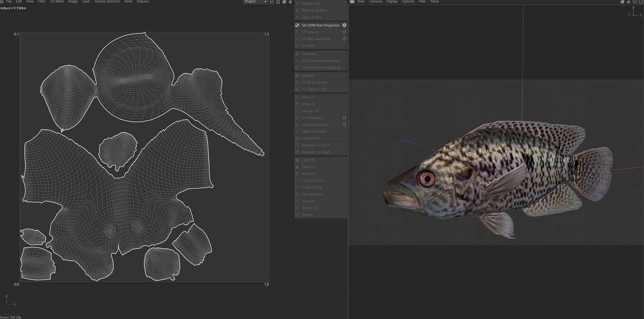Click the Mirror V icon
The height and width of the screenshot is (319, 644).
(297, 104)
